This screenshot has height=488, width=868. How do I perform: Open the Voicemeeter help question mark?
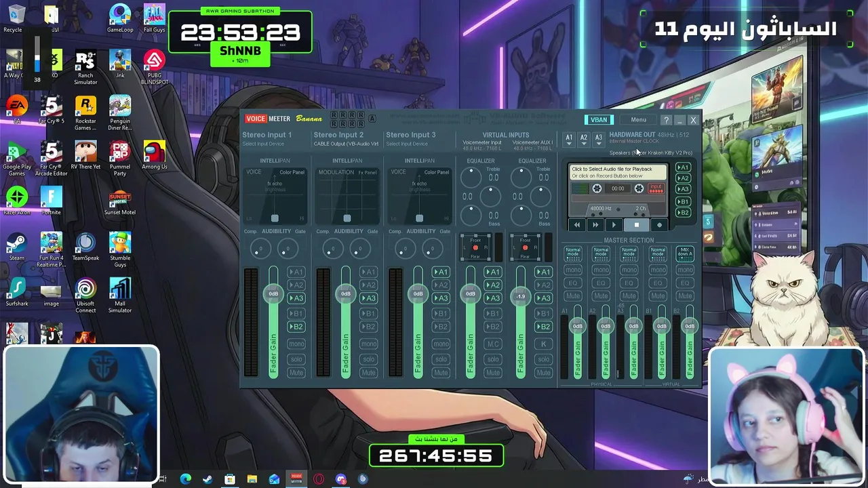coord(666,120)
